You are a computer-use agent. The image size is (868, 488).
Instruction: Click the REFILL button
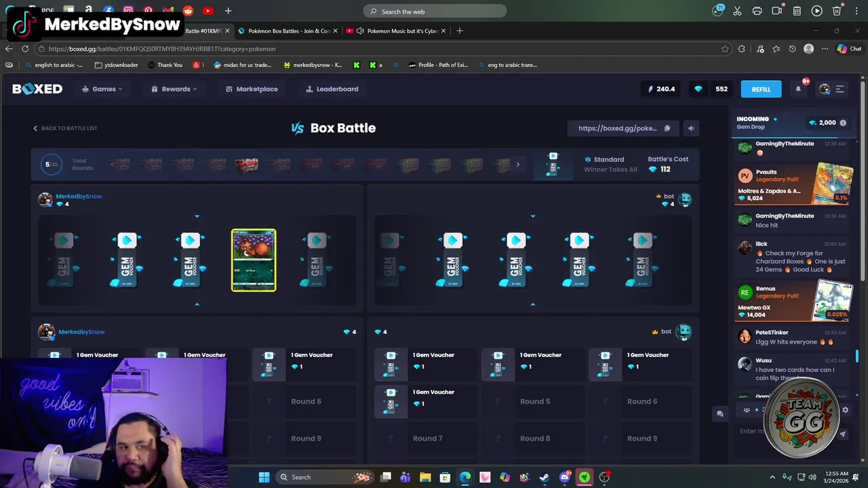pos(761,89)
